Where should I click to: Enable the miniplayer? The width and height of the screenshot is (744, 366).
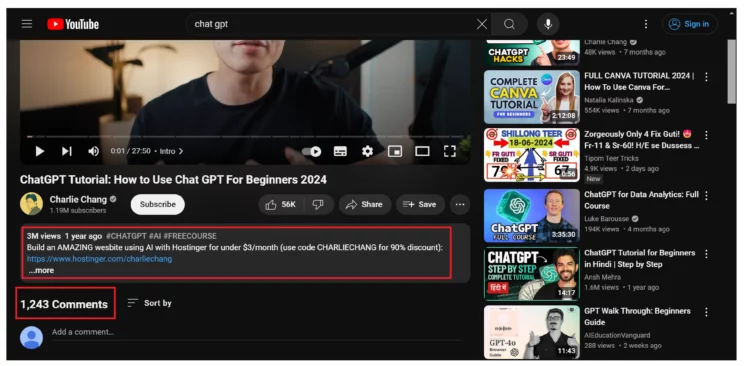[395, 151]
